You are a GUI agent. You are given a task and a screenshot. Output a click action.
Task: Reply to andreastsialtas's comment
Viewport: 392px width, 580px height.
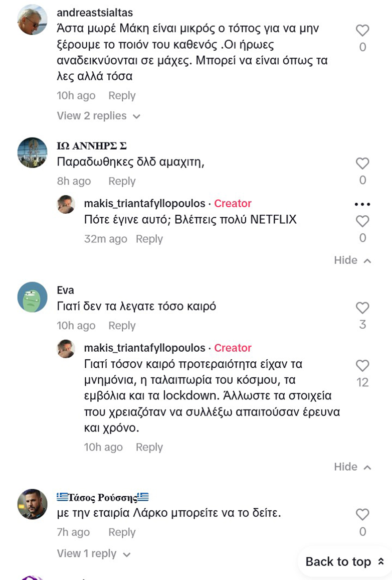(122, 96)
